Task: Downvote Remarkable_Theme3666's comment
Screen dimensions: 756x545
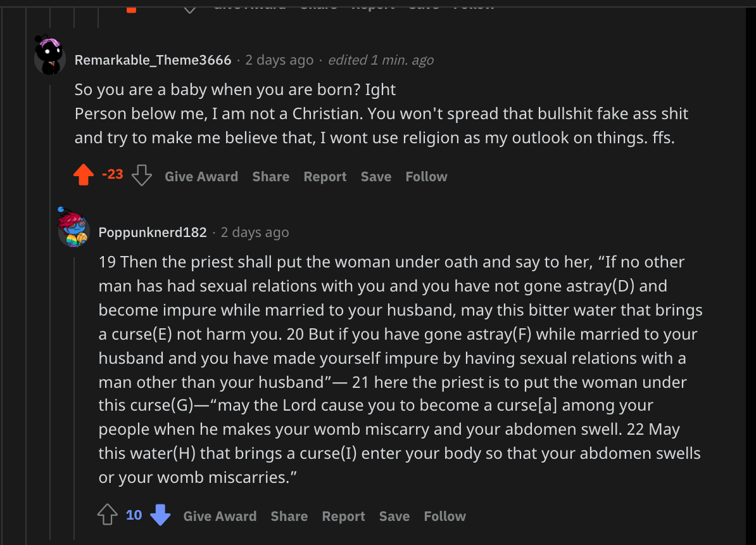Action: coord(142,176)
